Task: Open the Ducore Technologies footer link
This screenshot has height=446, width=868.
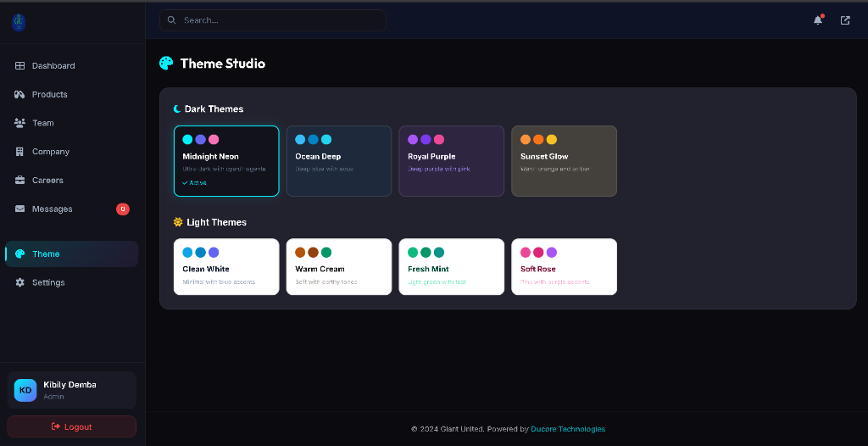Action: coord(568,429)
